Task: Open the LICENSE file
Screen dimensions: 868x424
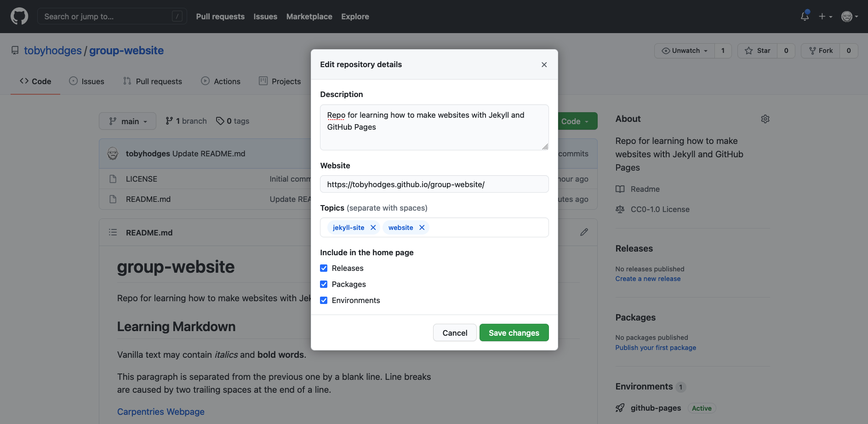Action: pos(142,179)
